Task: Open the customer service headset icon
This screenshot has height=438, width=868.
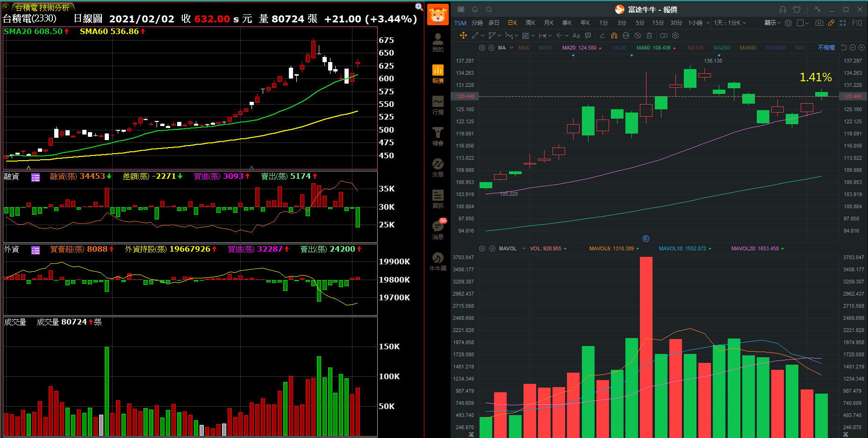Action: [x=783, y=9]
